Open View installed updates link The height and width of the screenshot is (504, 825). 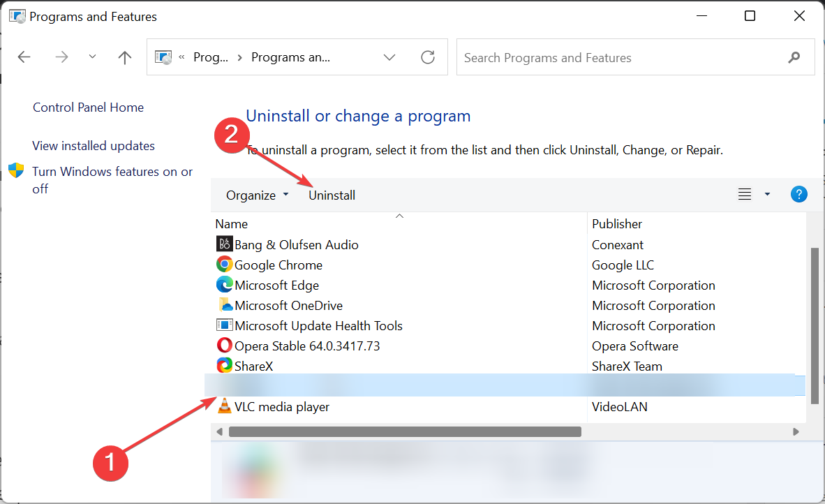pos(94,146)
